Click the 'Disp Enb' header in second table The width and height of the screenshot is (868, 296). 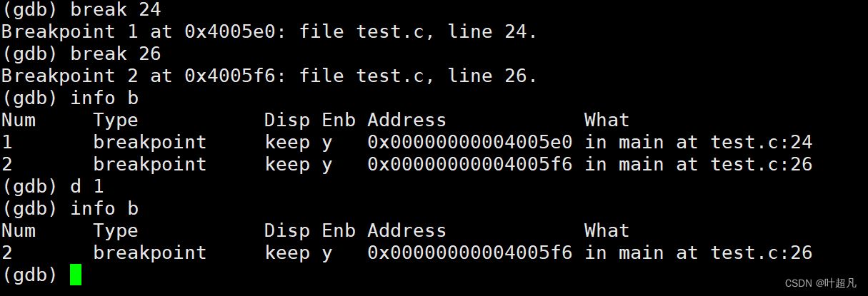[309, 231]
